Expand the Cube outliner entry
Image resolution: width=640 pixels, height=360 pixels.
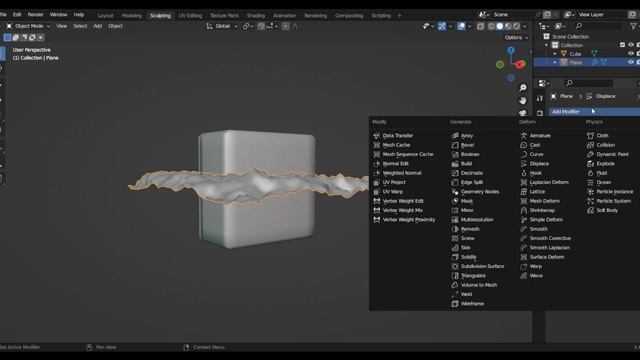click(555, 53)
